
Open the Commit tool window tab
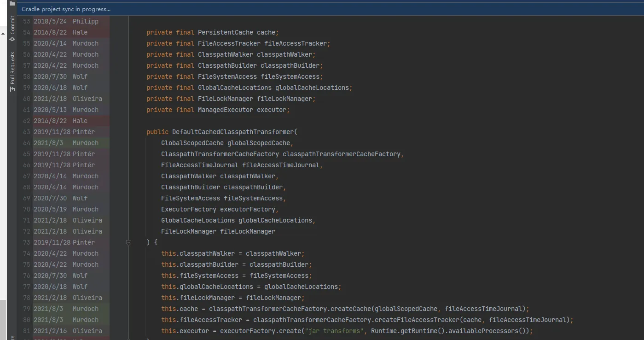coord(12,28)
